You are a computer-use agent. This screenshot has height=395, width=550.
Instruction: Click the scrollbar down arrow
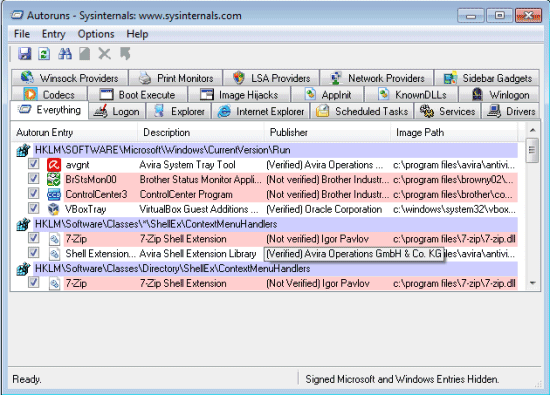pyautogui.click(x=532, y=283)
